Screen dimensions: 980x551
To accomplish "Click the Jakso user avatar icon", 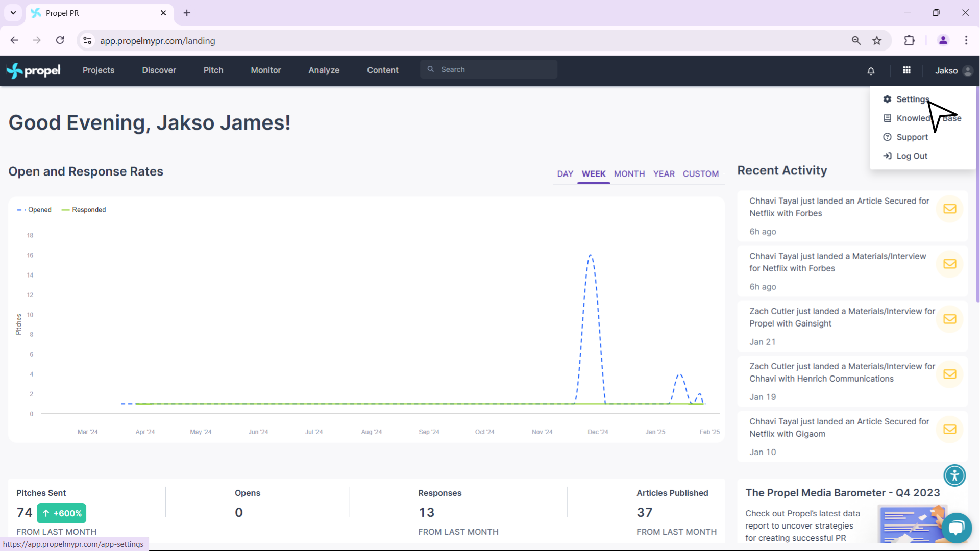I will pos(968,71).
